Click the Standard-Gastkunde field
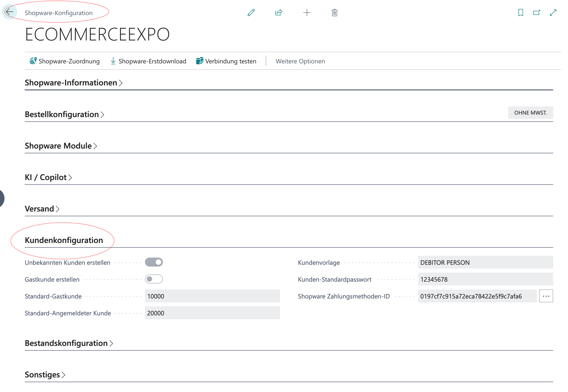568x392 pixels. [x=212, y=296]
